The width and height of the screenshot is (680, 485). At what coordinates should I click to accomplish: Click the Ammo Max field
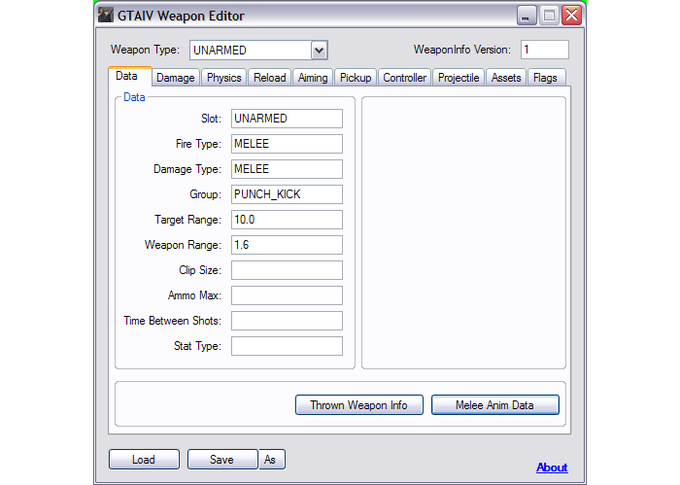[287, 295]
